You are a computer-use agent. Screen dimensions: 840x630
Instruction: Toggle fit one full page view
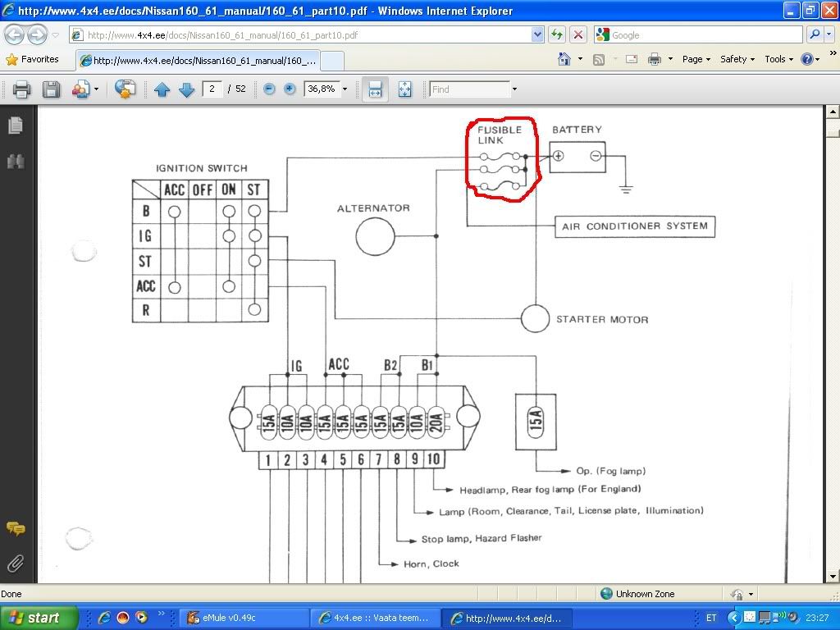(x=404, y=89)
